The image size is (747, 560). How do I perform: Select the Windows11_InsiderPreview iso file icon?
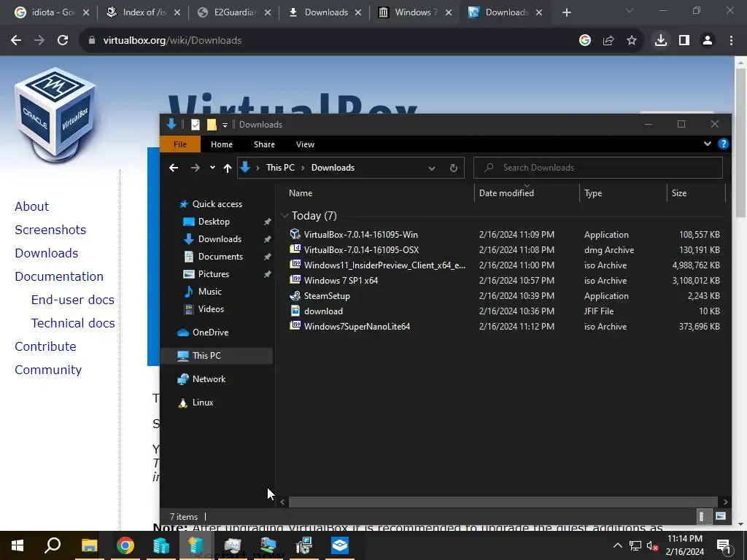(295, 265)
